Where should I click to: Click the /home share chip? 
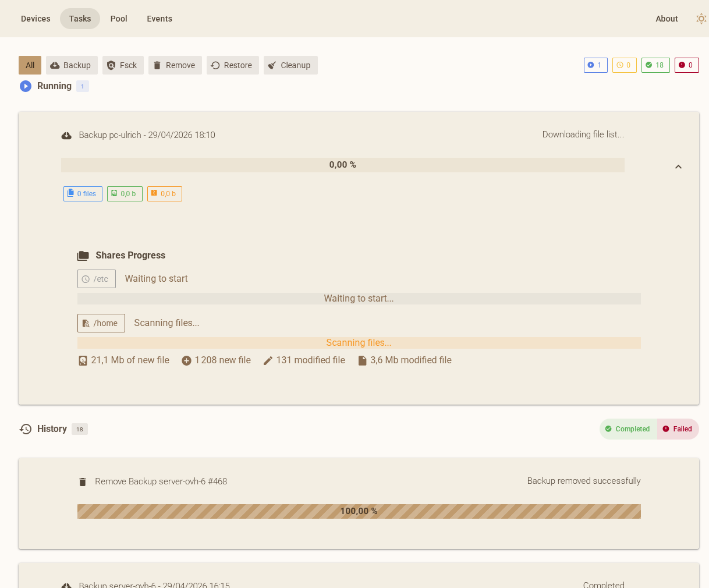101,323
